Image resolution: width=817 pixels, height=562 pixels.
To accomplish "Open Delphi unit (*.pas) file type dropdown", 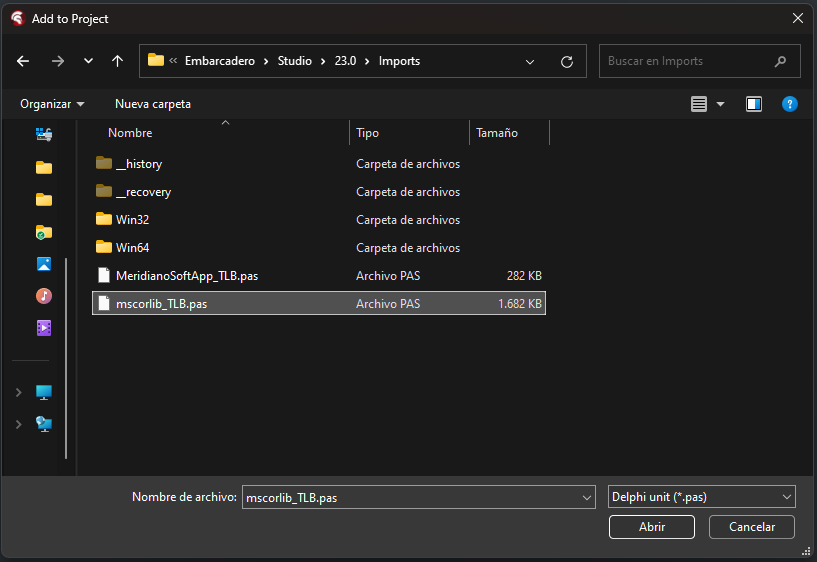I will (x=701, y=496).
